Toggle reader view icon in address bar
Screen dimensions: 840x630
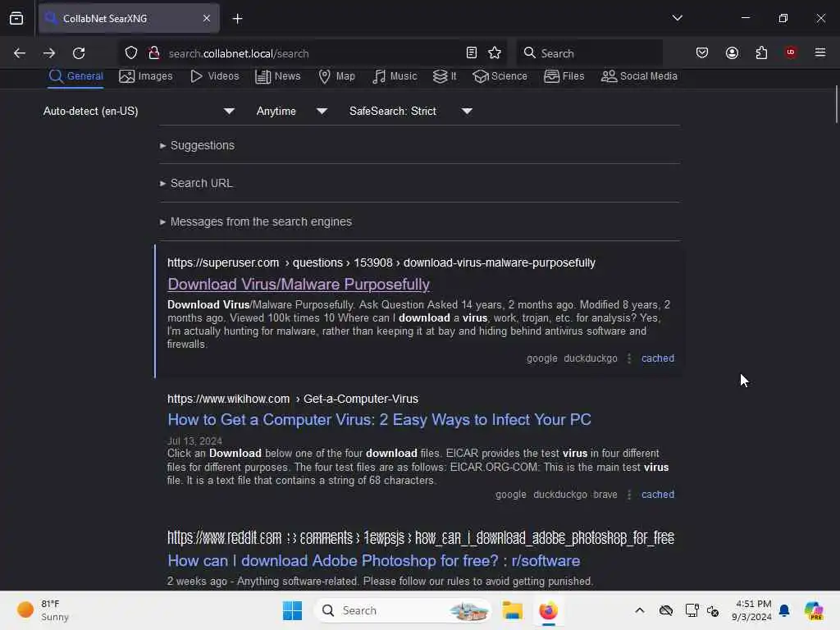(x=472, y=53)
